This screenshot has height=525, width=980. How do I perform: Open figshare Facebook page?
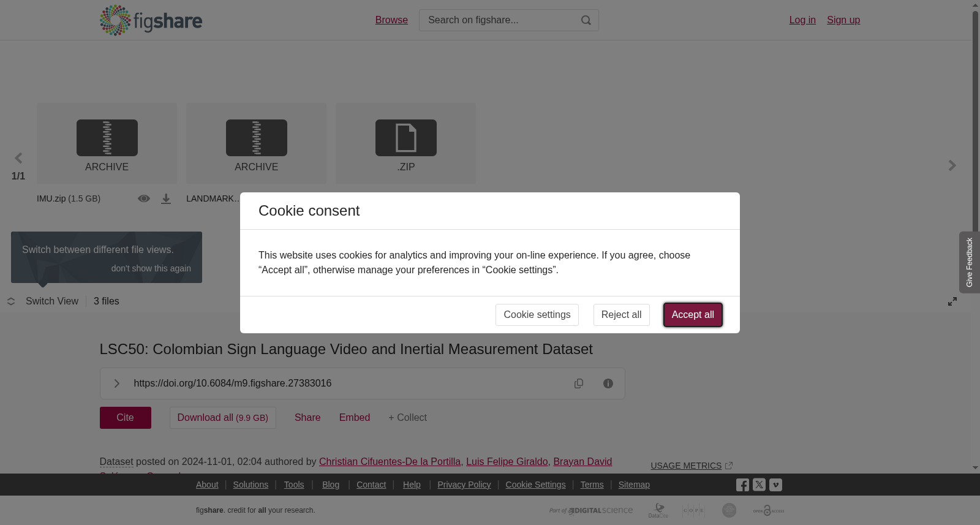tap(742, 485)
